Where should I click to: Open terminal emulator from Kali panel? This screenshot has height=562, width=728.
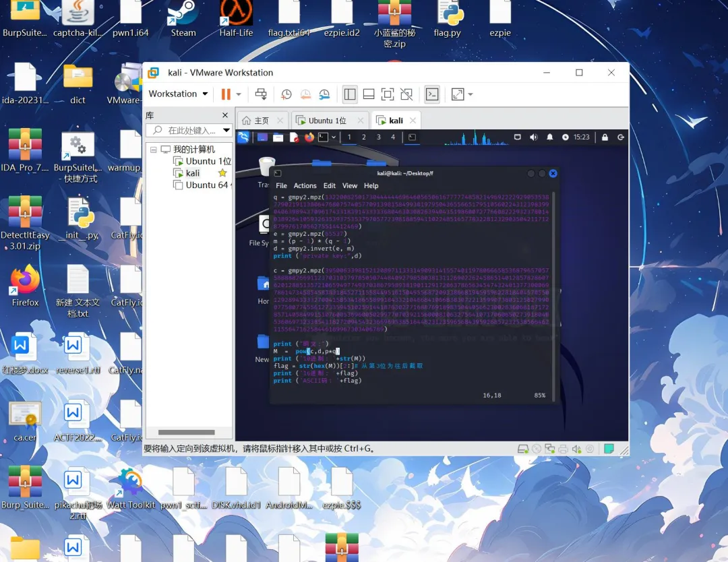click(323, 137)
